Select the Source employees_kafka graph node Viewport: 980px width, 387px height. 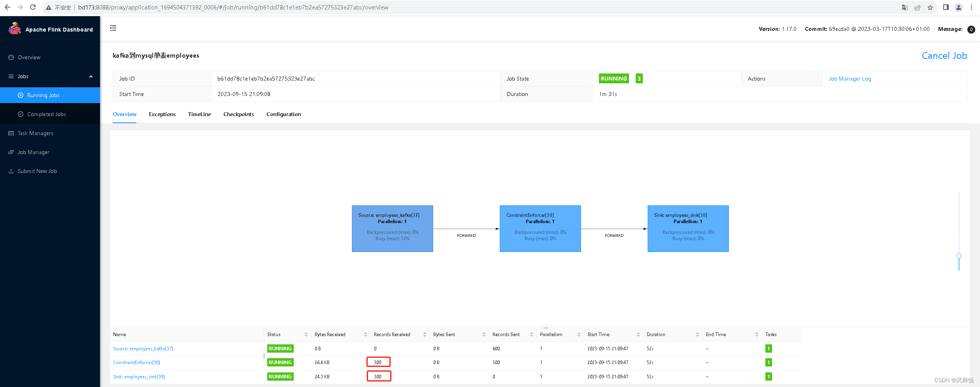click(392, 229)
